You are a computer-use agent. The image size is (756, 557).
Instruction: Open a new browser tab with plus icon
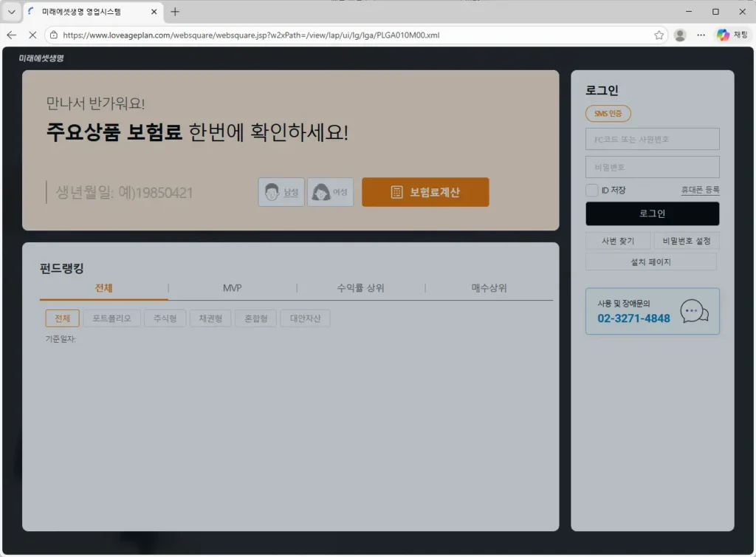coord(175,12)
